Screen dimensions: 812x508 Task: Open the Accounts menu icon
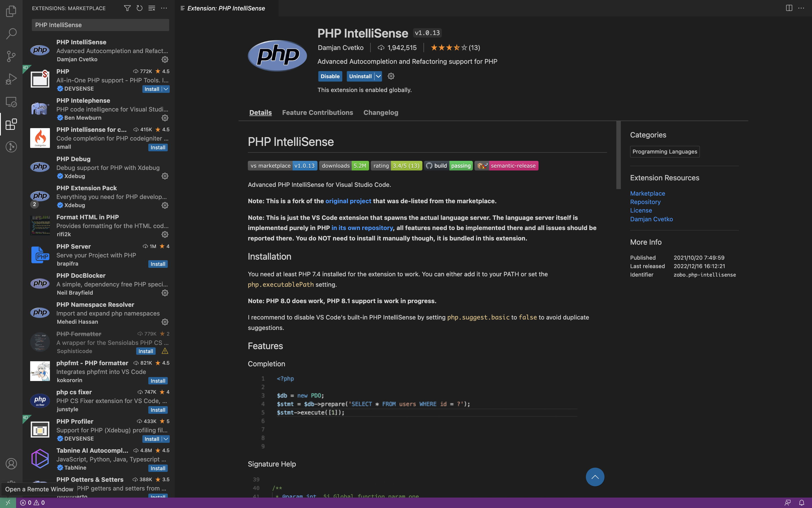pyautogui.click(x=11, y=464)
